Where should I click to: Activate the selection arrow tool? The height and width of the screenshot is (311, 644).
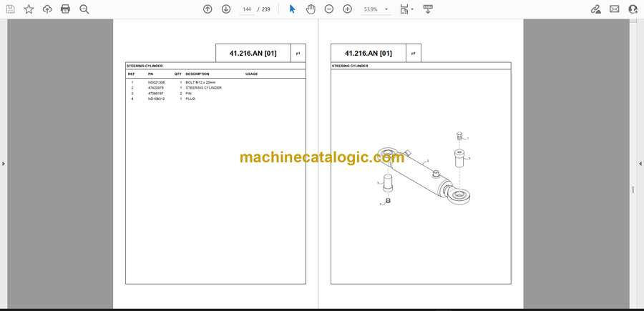pos(292,9)
